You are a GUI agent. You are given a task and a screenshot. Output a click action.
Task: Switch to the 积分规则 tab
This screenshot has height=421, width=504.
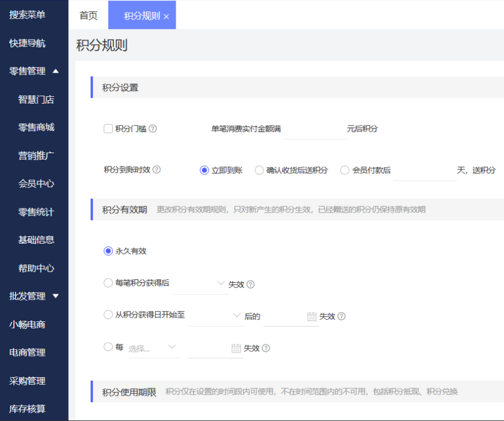click(142, 16)
